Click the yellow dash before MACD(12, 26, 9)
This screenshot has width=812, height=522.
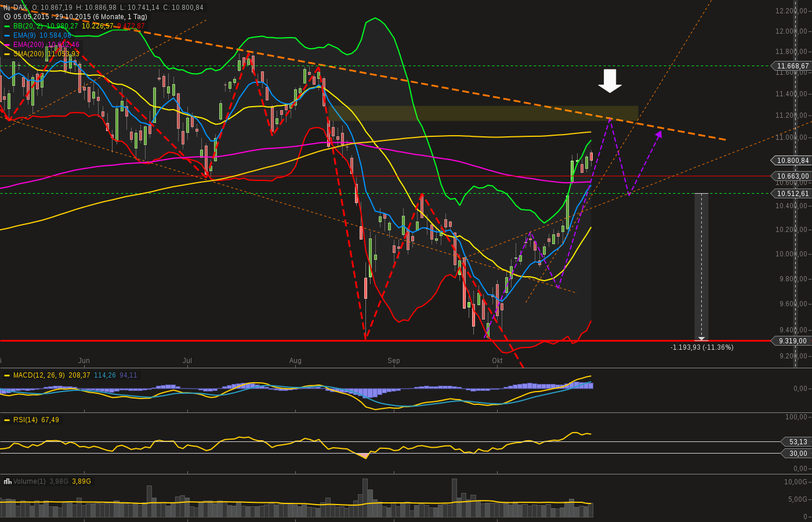coord(7,375)
